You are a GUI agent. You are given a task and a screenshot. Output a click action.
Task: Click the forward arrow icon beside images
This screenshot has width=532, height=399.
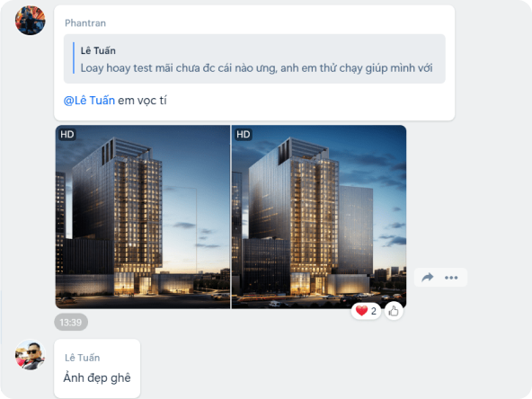coord(428,278)
